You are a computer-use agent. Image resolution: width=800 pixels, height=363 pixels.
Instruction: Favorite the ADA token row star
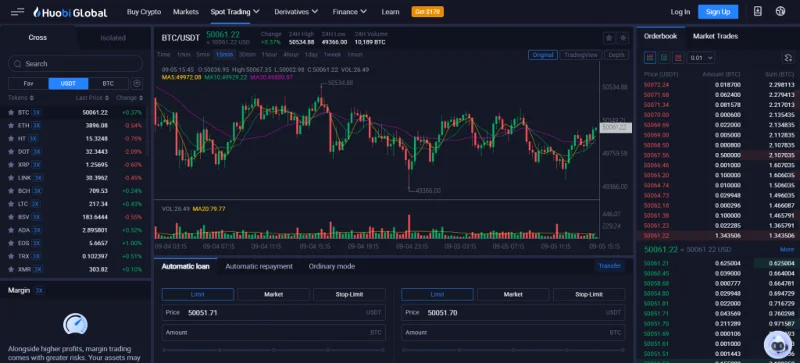click(11, 230)
